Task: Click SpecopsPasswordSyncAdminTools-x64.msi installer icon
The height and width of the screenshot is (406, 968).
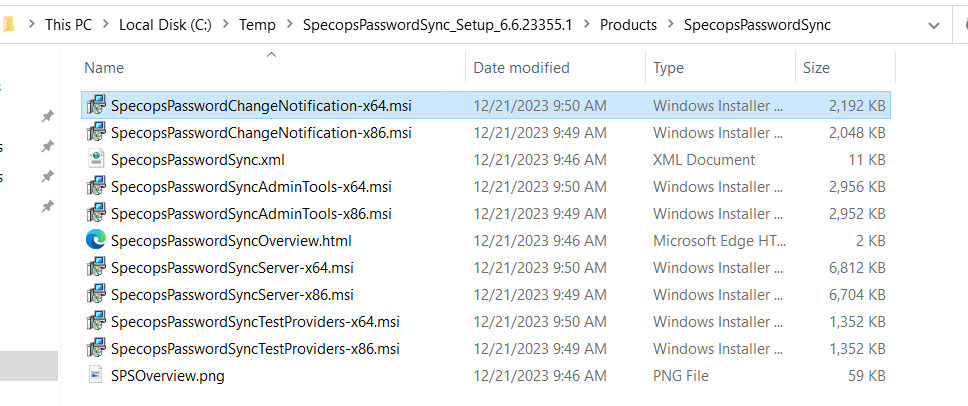Action: (x=96, y=186)
